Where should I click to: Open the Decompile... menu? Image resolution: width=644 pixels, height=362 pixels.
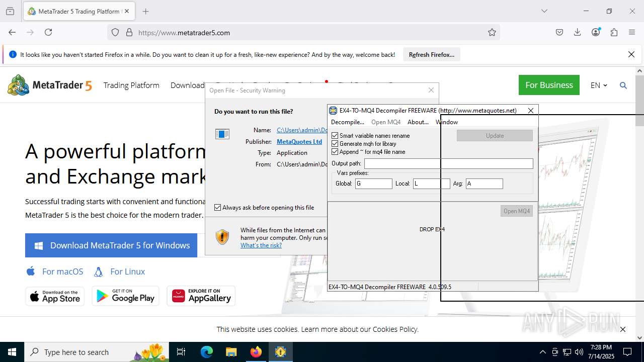pyautogui.click(x=348, y=122)
